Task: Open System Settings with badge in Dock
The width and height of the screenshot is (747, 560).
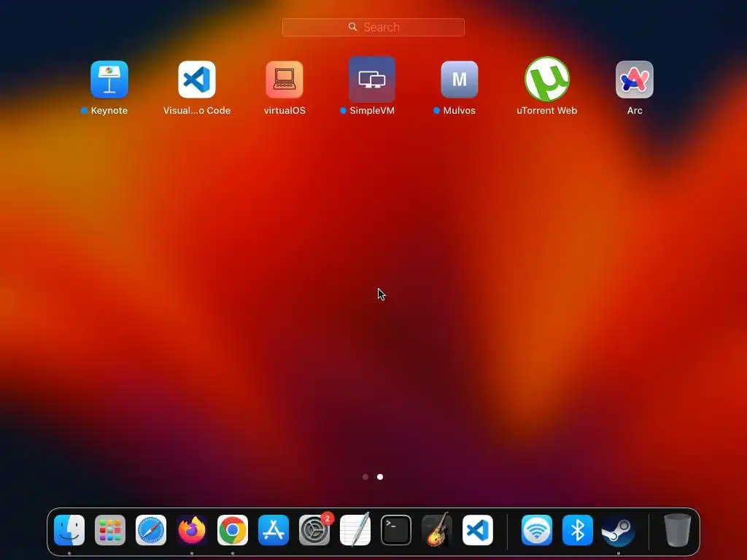Action: [x=314, y=530]
